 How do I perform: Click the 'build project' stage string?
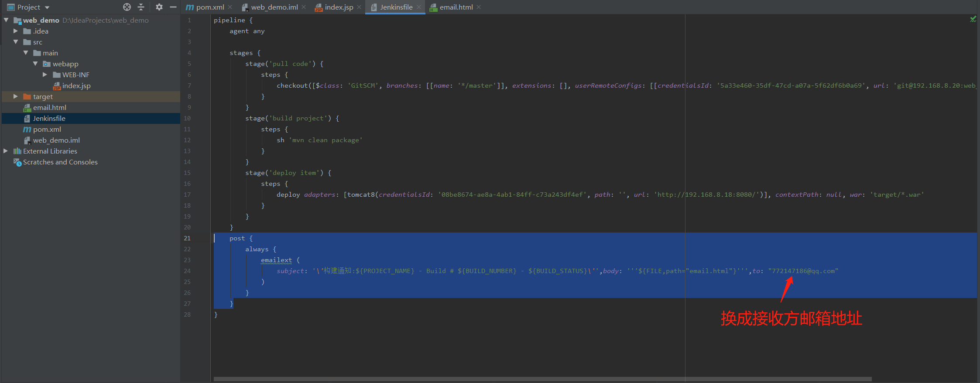(298, 118)
